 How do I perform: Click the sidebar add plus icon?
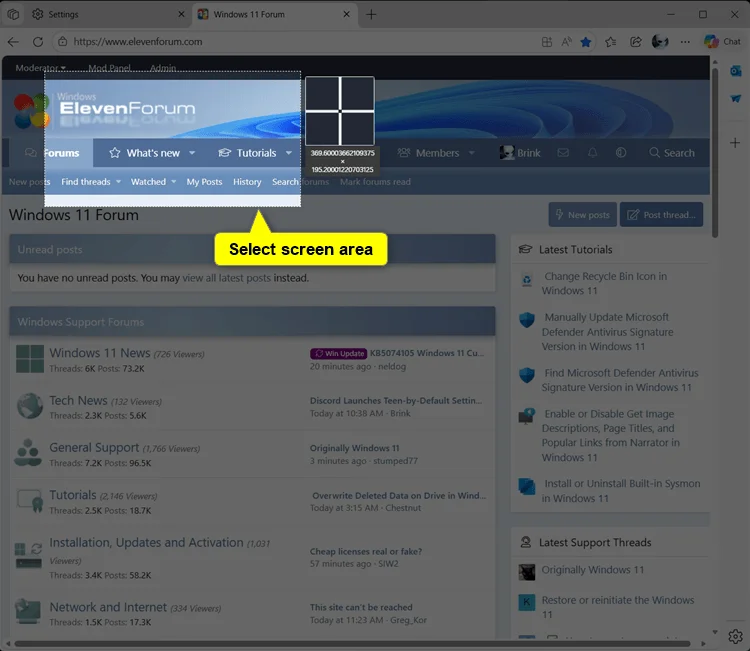735,143
